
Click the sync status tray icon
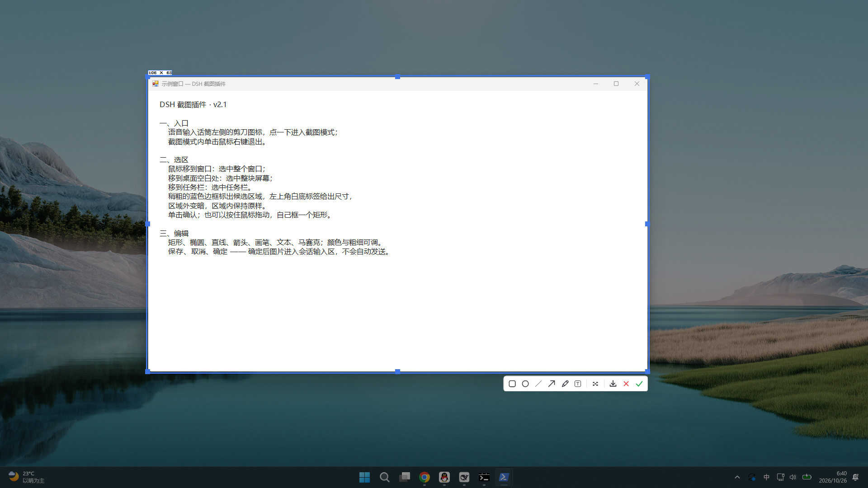click(752, 477)
